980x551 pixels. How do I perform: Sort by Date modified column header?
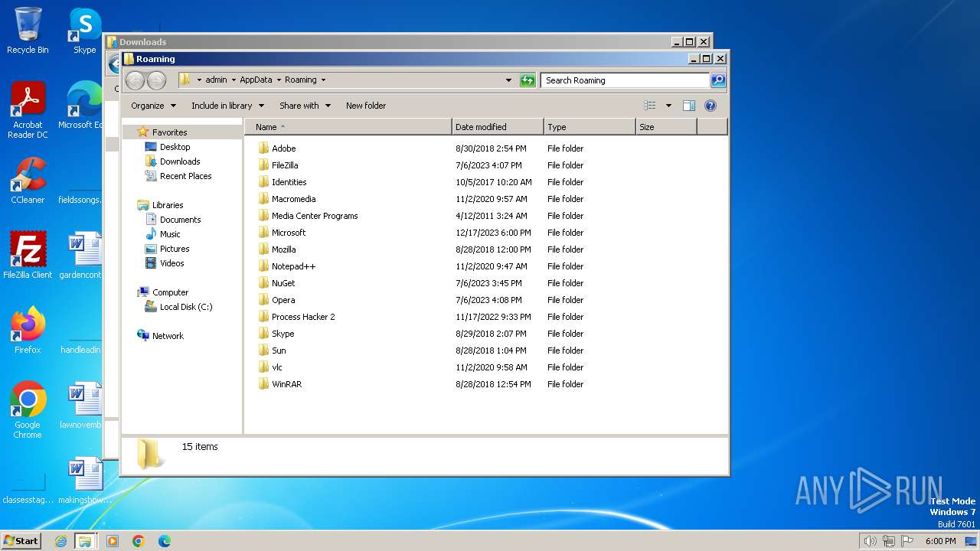click(x=498, y=127)
